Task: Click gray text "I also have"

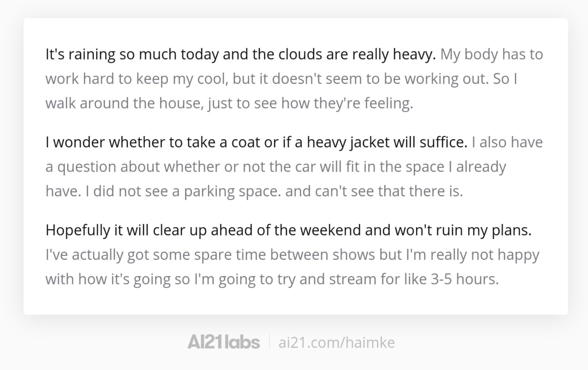Action: (x=507, y=142)
